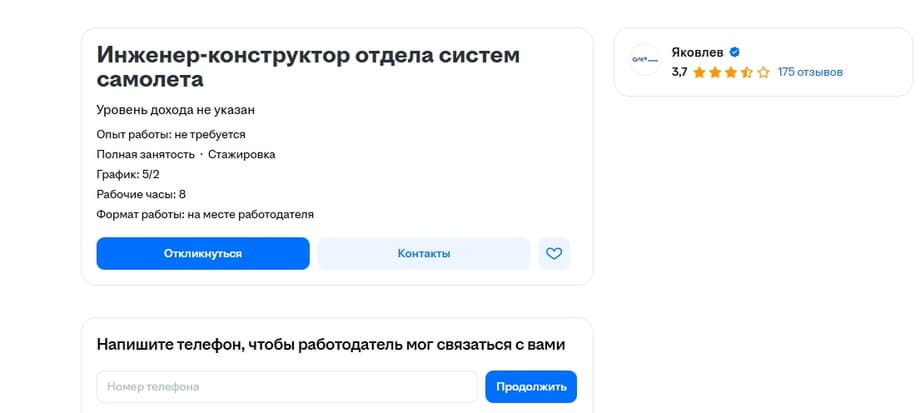Click the Инженер-конструктор job title heading
Viewport: 920px width, 413px height.
[x=308, y=68]
